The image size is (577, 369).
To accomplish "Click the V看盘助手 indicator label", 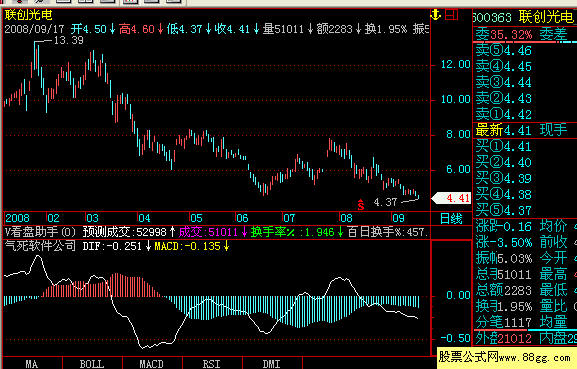I will tap(40, 232).
